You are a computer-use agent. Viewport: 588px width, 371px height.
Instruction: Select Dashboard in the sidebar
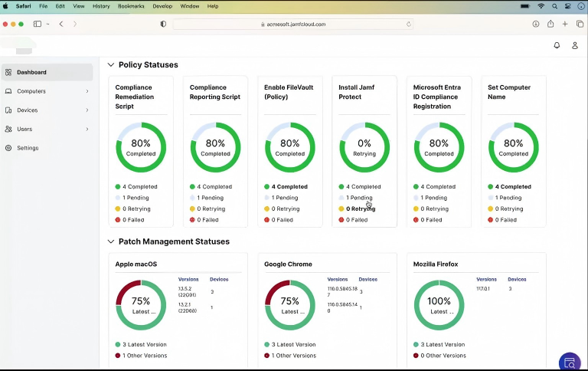pyautogui.click(x=47, y=72)
